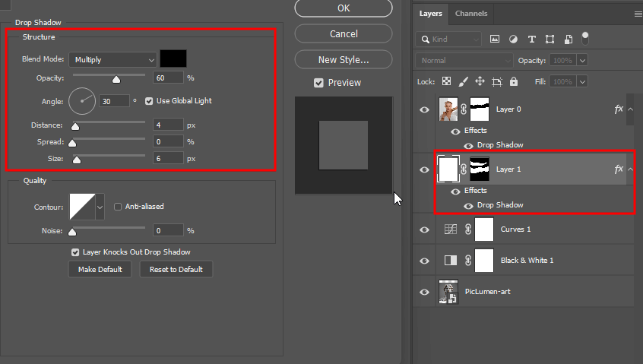Screen dimensions: 643x364
Task: Click the drop shadow Opacity slider handle
Action: point(116,80)
